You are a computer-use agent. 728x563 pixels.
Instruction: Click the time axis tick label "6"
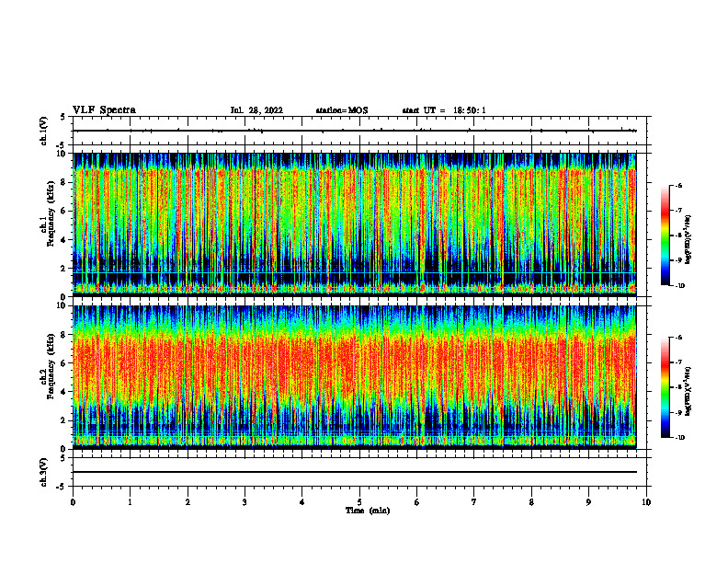coord(417,502)
